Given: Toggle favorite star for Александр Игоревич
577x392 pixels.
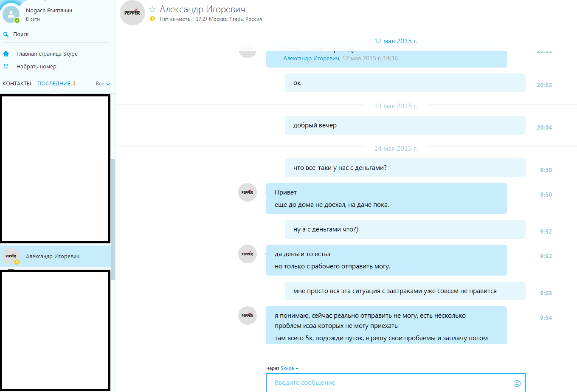Looking at the screenshot, I should (152, 9).
